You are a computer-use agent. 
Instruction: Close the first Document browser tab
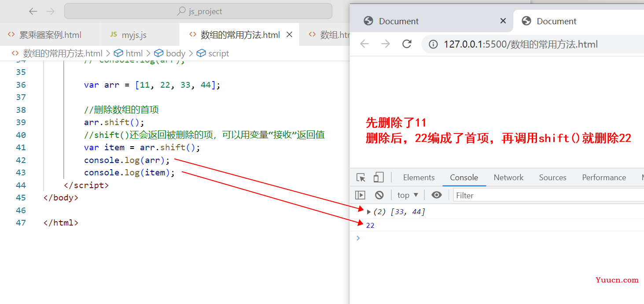tap(503, 21)
